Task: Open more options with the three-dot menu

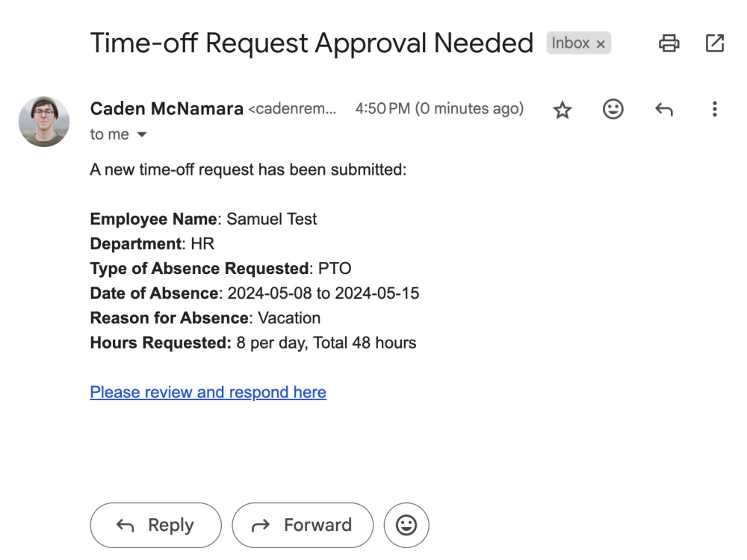Action: pos(715,109)
